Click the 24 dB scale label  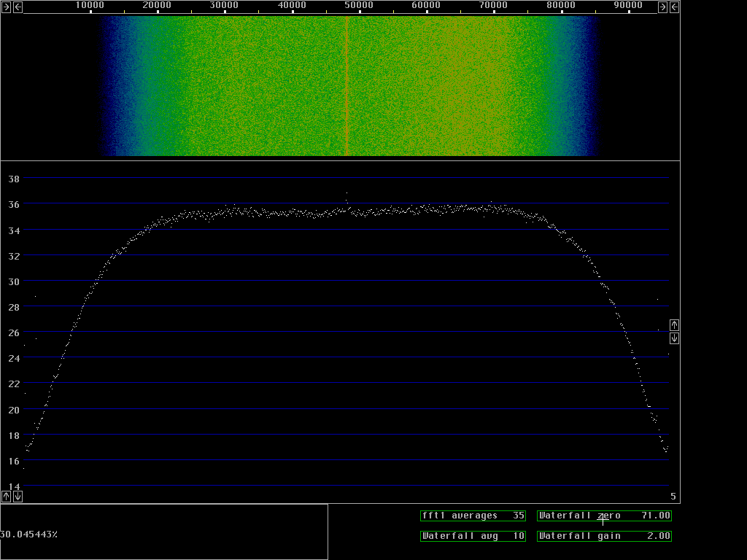[x=14, y=359]
